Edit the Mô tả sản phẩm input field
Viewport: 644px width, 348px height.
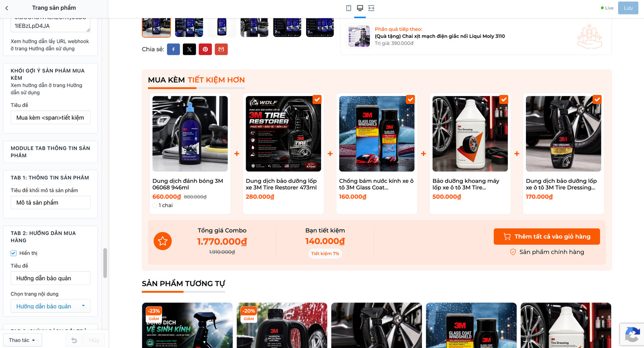51,203
